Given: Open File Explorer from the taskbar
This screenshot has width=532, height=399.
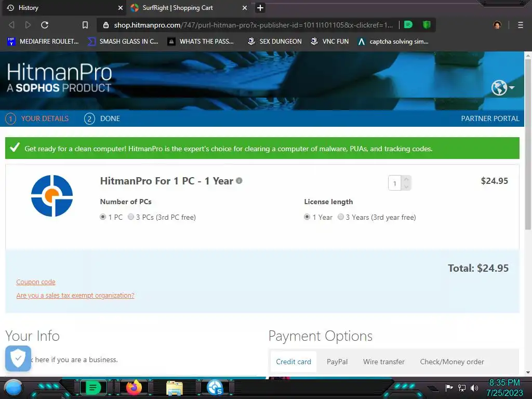Looking at the screenshot, I should (x=175, y=388).
